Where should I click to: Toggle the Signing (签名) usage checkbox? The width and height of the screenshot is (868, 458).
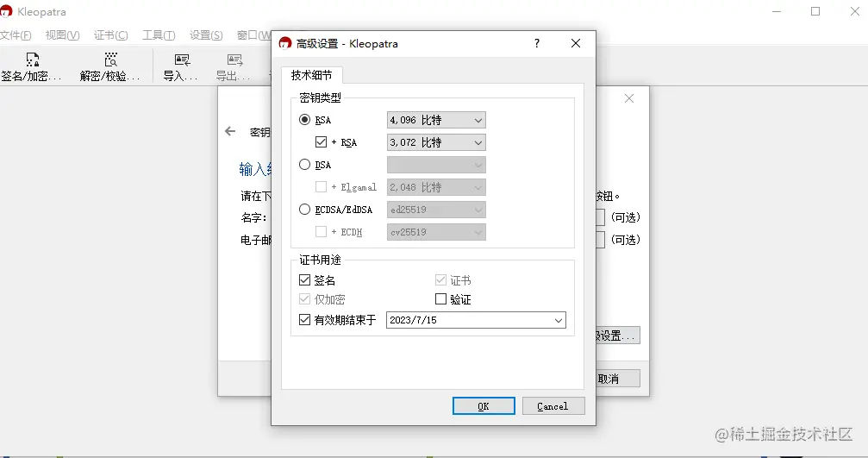click(304, 280)
